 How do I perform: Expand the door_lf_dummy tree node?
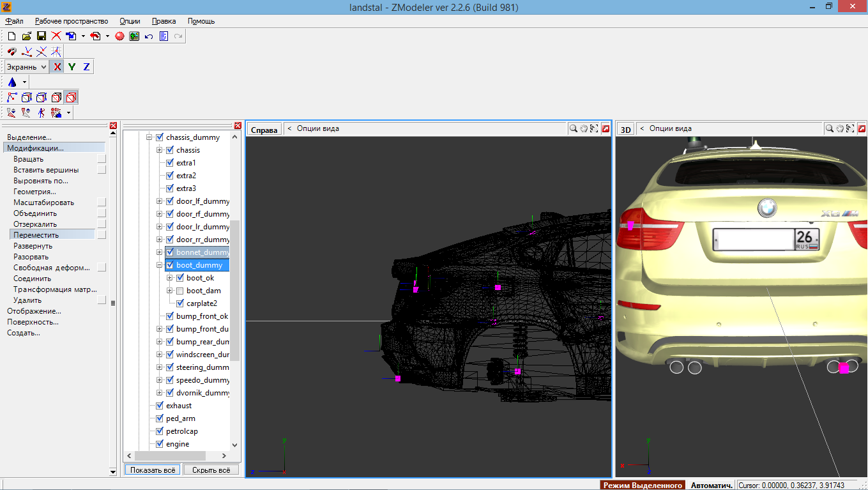(160, 201)
